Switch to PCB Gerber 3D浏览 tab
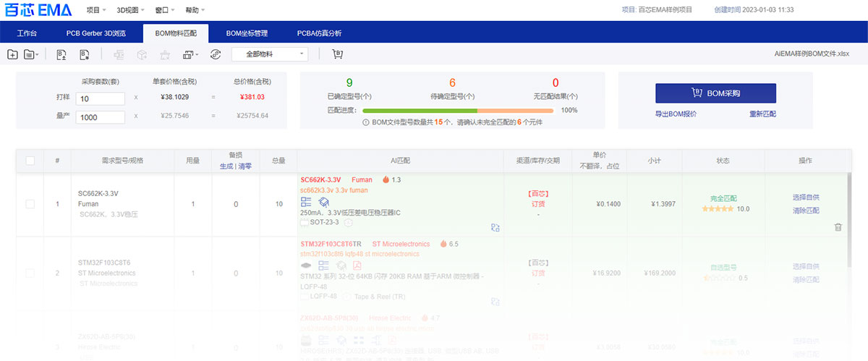Viewport: 868px width, 361px height. (x=95, y=33)
